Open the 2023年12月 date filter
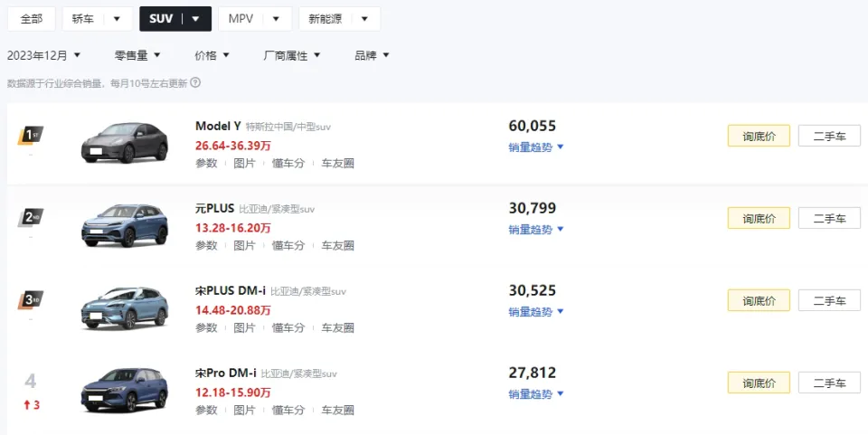The width and height of the screenshot is (868, 435). tap(43, 55)
